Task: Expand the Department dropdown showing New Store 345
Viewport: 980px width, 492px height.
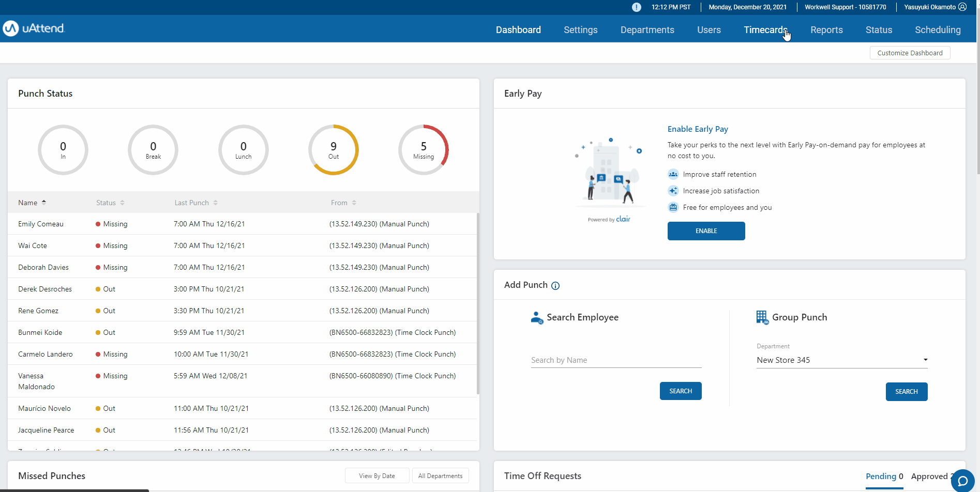Action: click(x=842, y=360)
